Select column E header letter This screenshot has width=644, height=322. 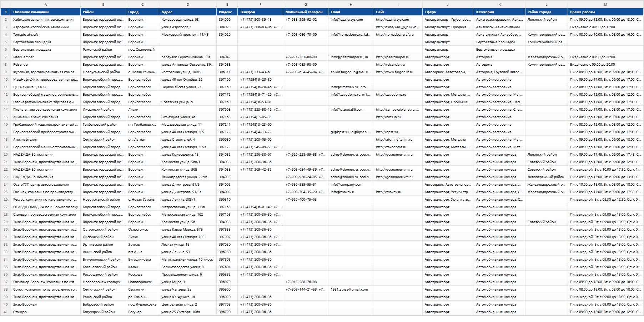tap(227, 4)
